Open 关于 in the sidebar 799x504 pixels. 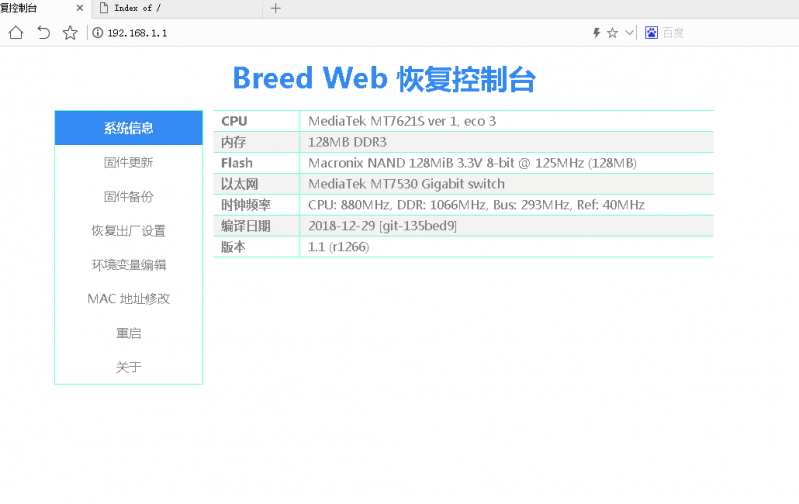pyautogui.click(x=128, y=367)
